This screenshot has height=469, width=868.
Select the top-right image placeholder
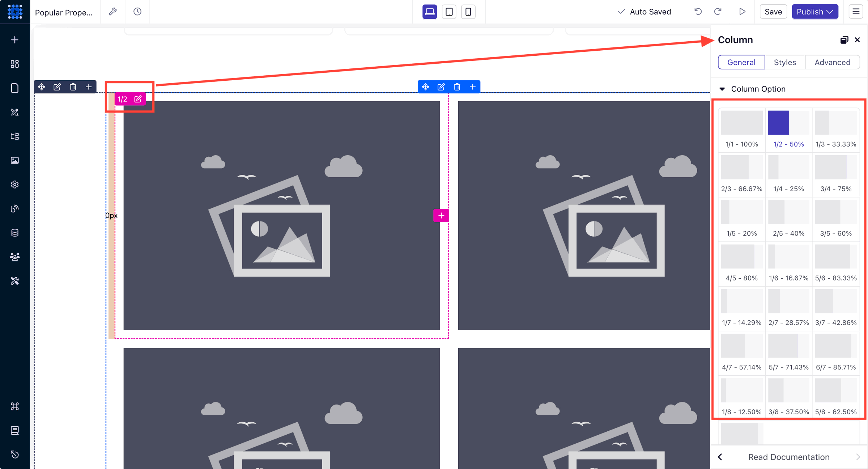coord(584,216)
